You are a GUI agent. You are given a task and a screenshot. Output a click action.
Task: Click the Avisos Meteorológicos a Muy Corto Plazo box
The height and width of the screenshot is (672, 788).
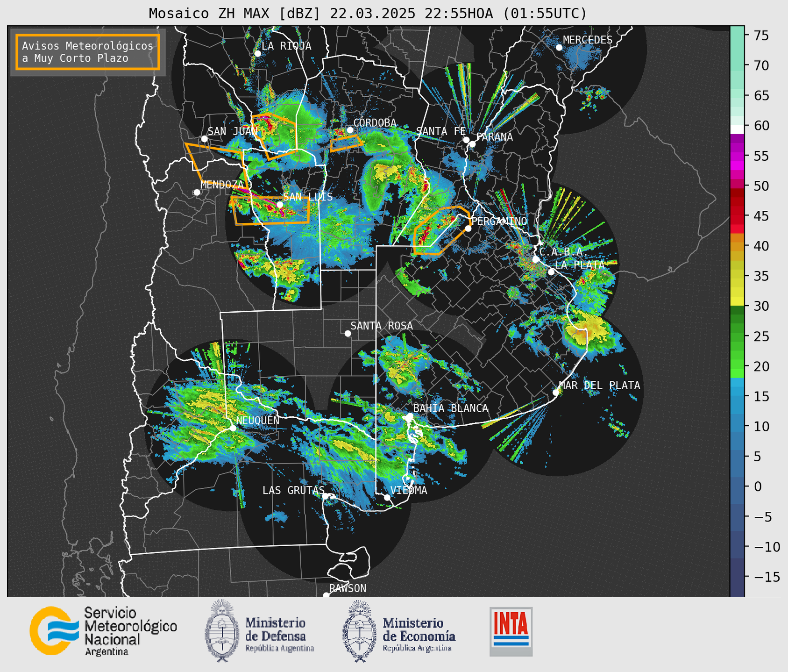coord(88,52)
